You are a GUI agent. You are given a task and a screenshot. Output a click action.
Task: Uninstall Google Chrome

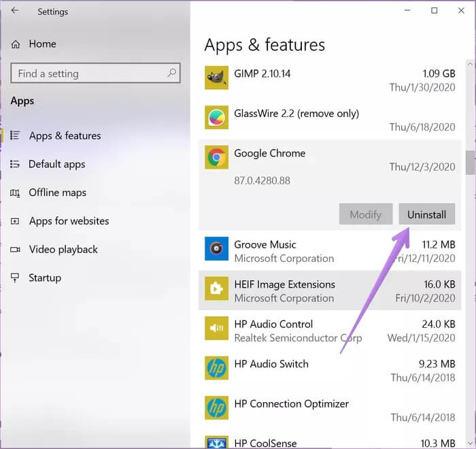point(427,214)
